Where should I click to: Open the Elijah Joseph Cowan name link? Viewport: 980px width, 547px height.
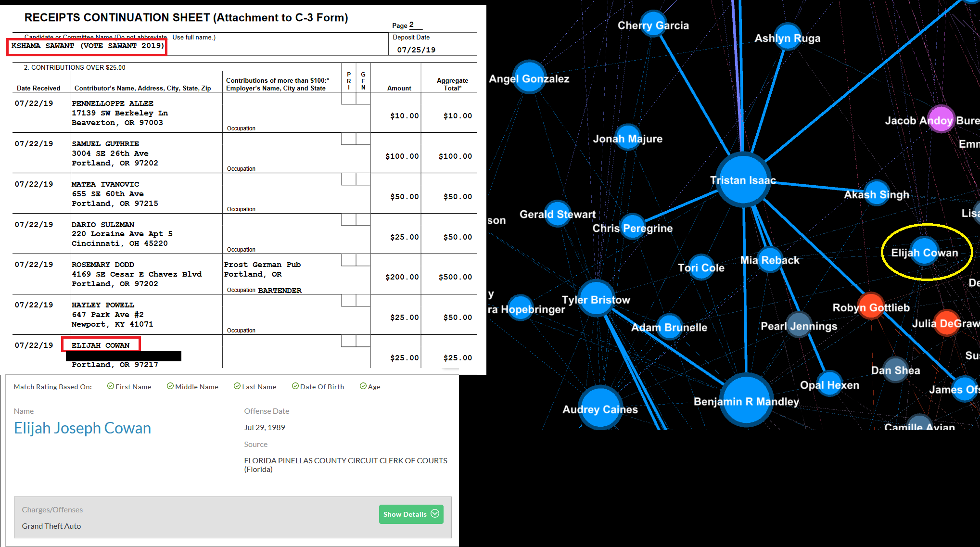82,428
